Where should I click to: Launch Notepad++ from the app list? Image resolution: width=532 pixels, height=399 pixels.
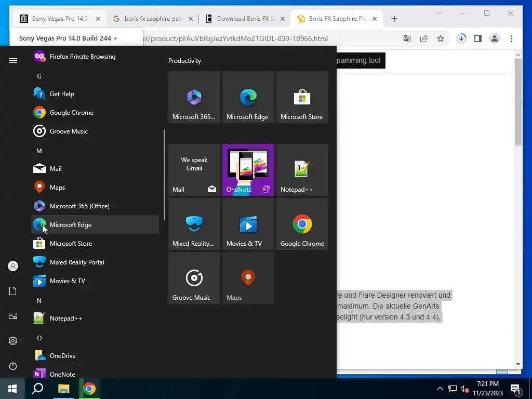click(95, 318)
